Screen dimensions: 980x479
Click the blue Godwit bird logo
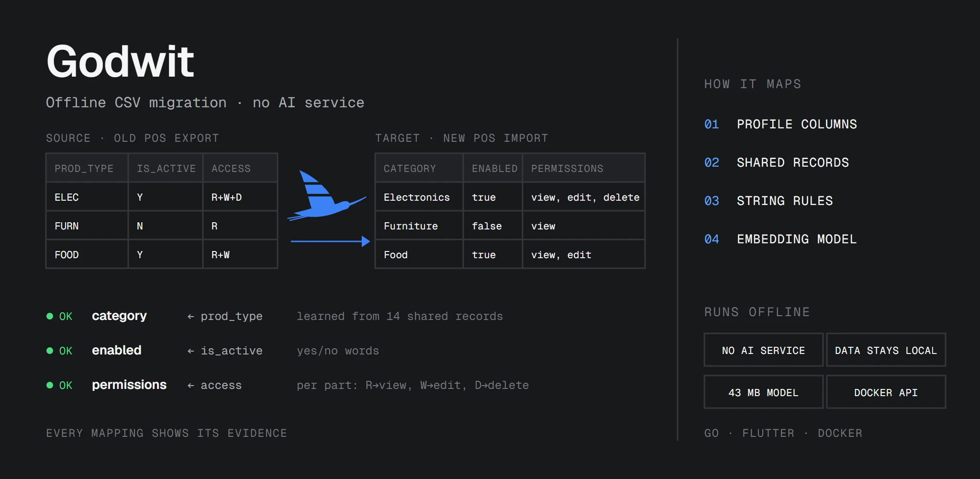click(326, 195)
